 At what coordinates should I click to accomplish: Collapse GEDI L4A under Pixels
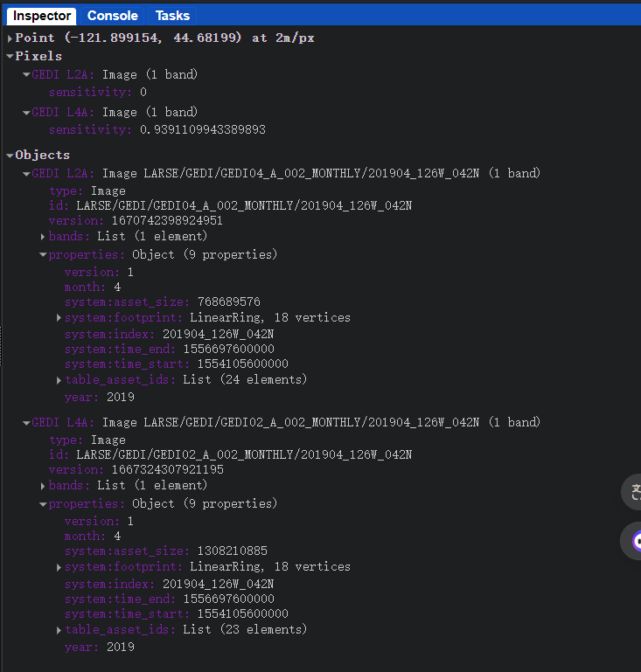[x=26, y=113]
